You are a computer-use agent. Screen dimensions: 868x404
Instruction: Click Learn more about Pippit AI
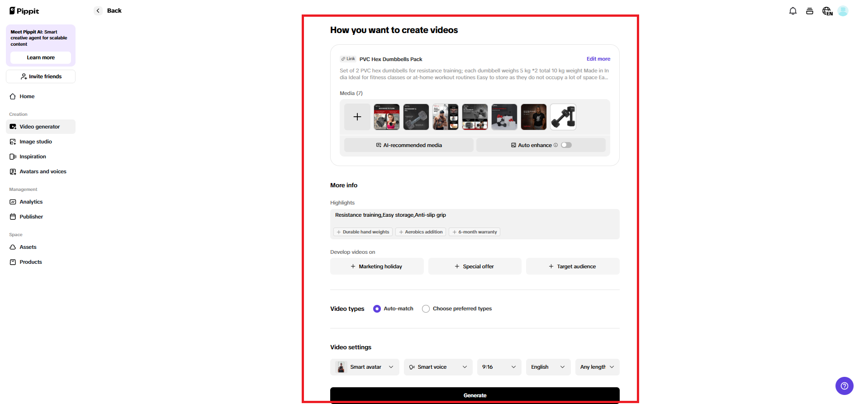point(41,57)
